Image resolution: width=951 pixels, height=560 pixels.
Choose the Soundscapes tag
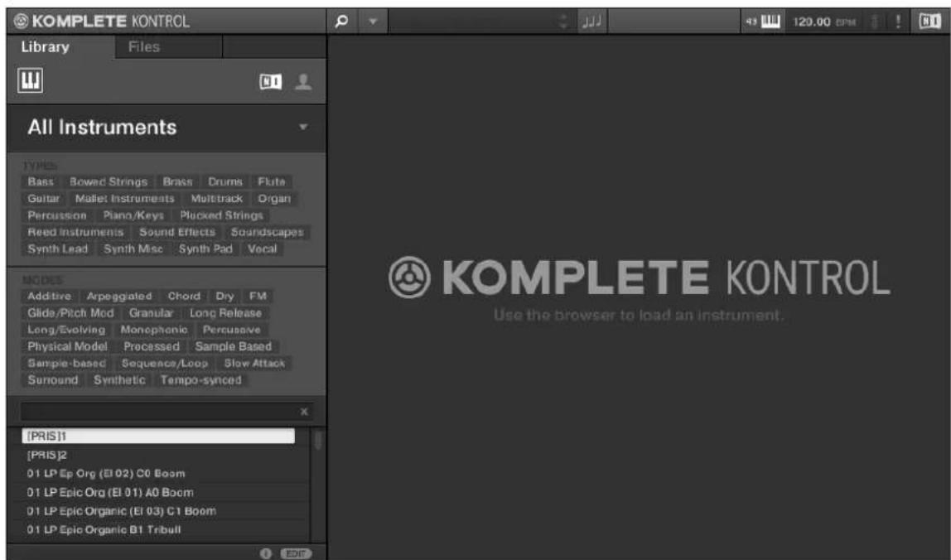(x=267, y=233)
